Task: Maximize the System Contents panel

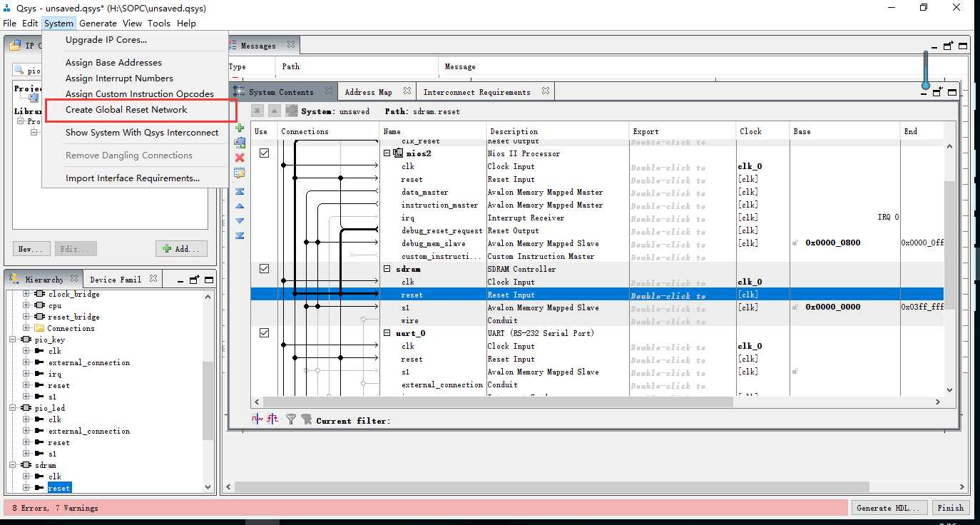Action: tap(952, 92)
